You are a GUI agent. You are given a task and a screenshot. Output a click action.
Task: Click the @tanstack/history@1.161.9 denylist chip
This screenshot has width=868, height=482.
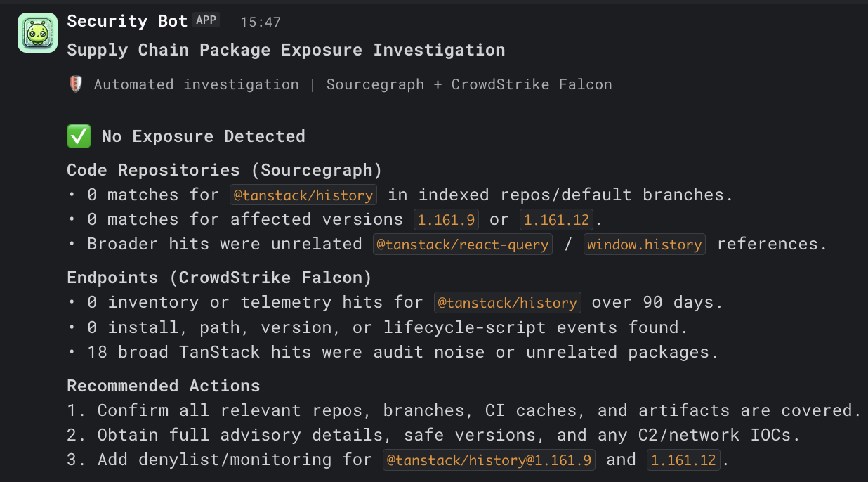pyautogui.click(x=489, y=460)
